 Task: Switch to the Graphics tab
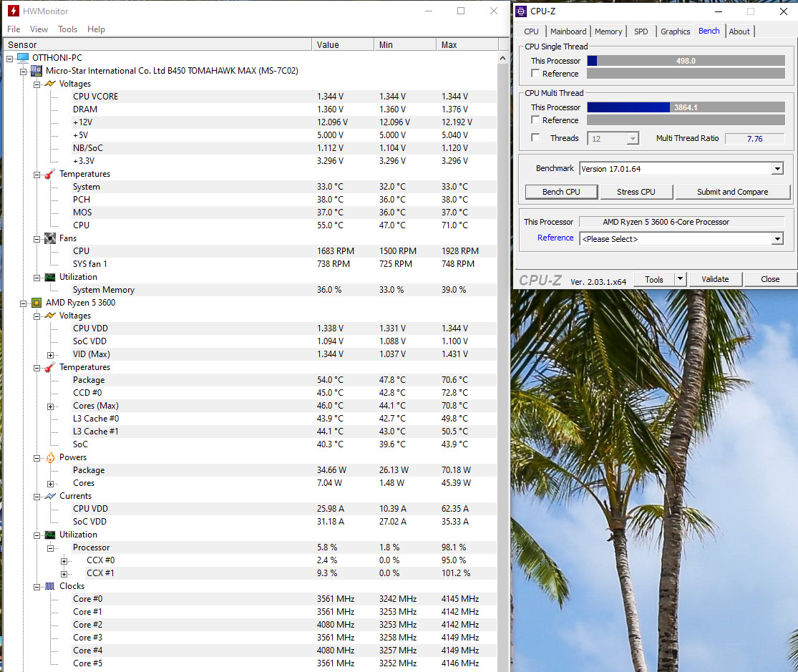(x=676, y=31)
